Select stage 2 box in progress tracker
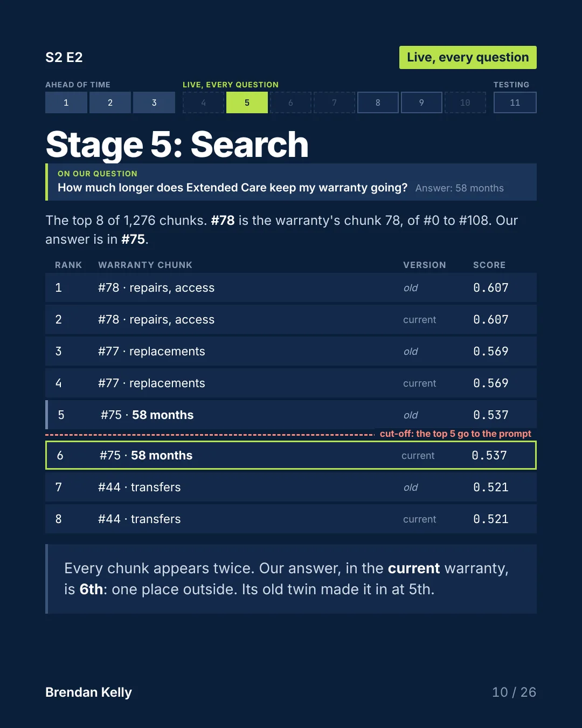The image size is (582, 728). 110,102
